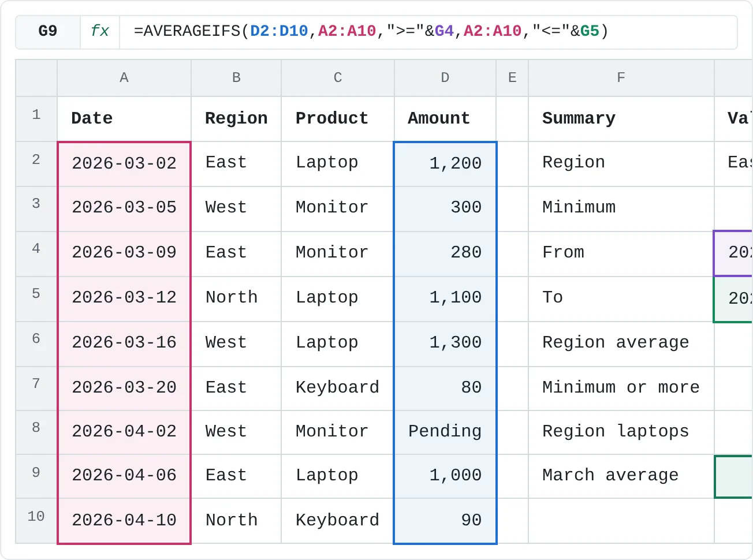753x560 pixels.
Task: Select row 1 header
Action: point(36,119)
